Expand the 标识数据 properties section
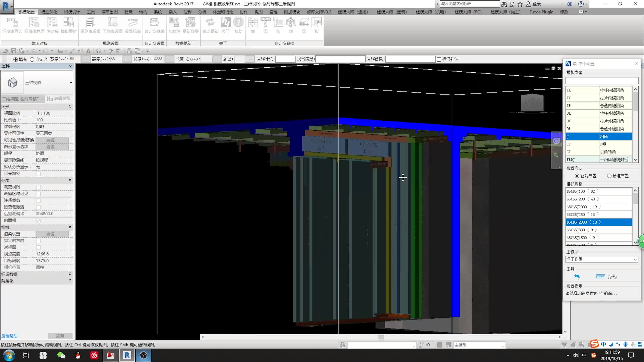Screen dimensions: 644x362 pos(70,274)
